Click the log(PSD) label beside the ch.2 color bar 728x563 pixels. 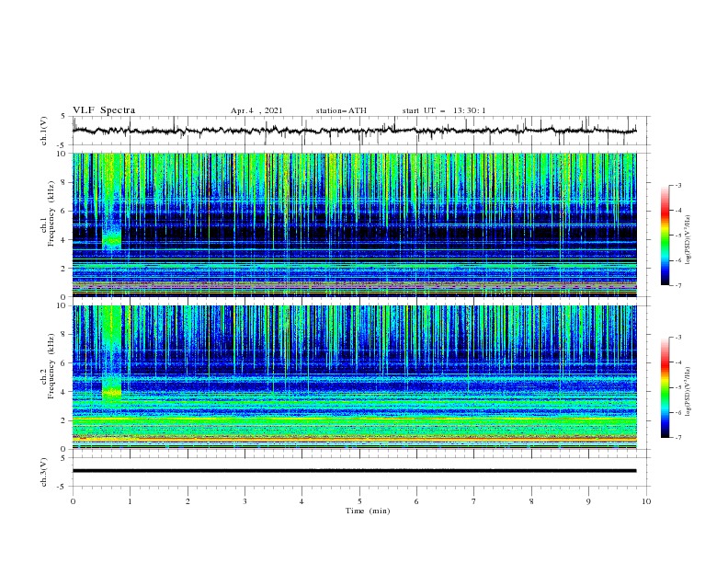click(x=689, y=391)
